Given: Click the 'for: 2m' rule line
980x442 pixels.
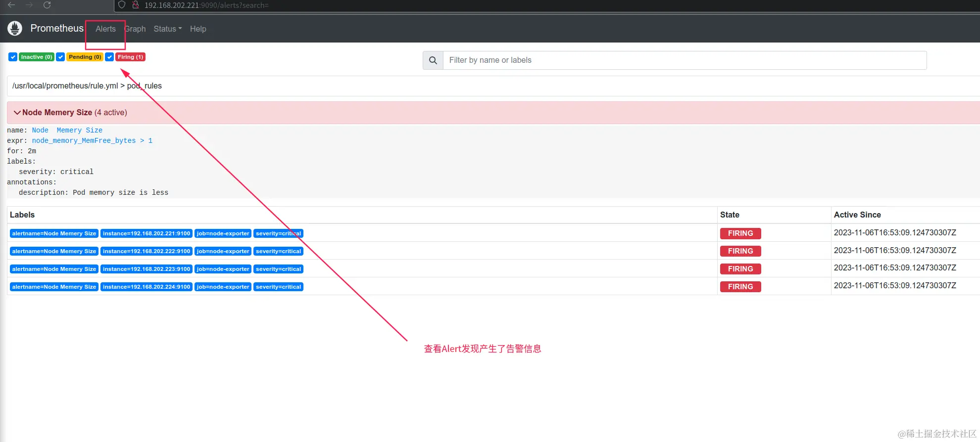Looking at the screenshot, I should pos(21,151).
